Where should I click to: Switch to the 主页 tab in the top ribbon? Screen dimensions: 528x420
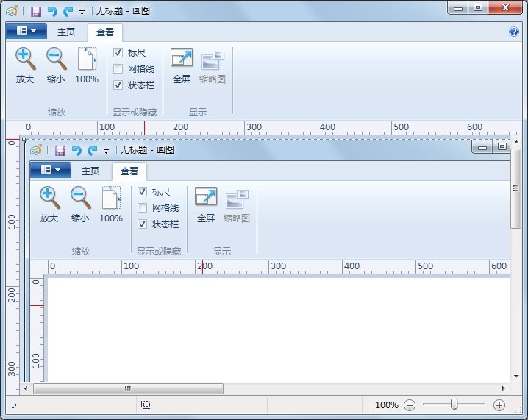pyautogui.click(x=66, y=32)
